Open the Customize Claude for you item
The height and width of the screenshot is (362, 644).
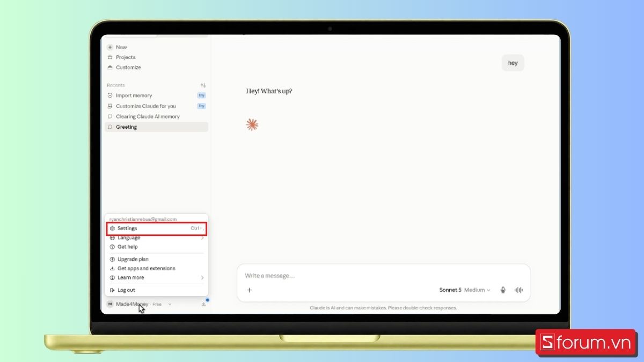point(156,106)
